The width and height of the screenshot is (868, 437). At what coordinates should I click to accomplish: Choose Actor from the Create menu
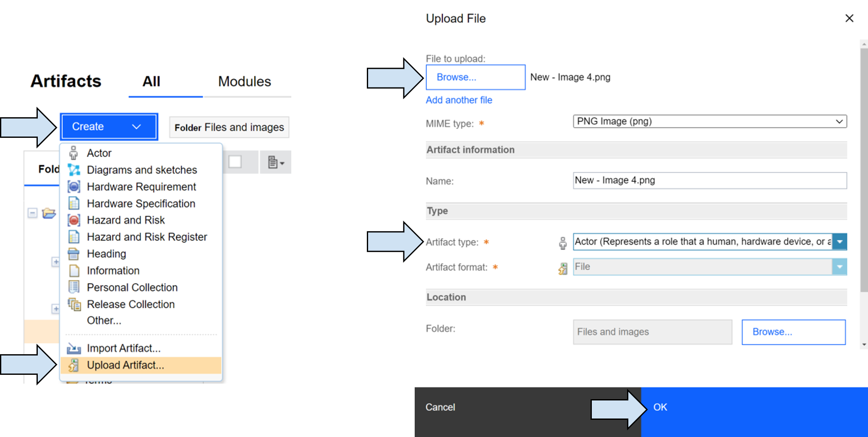(141, 153)
